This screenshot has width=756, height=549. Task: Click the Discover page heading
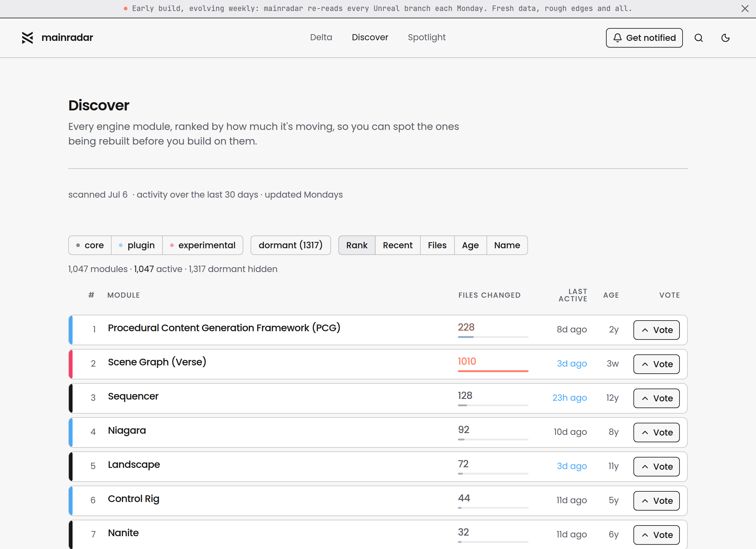(x=99, y=106)
